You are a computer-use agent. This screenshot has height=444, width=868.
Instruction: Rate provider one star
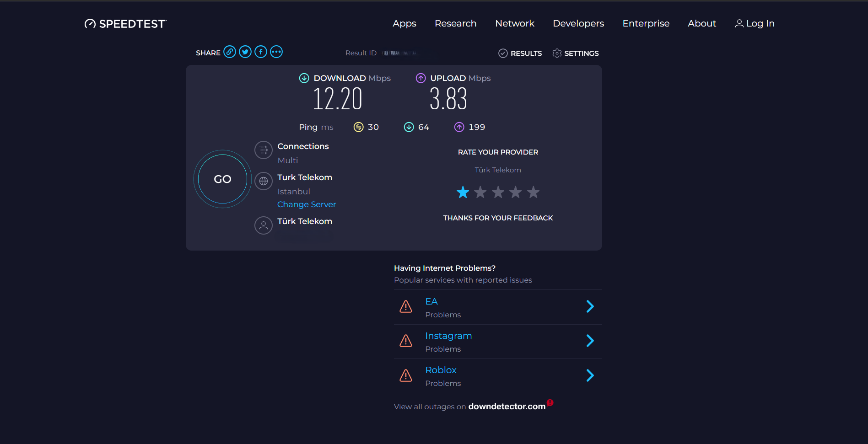coord(463,193)
